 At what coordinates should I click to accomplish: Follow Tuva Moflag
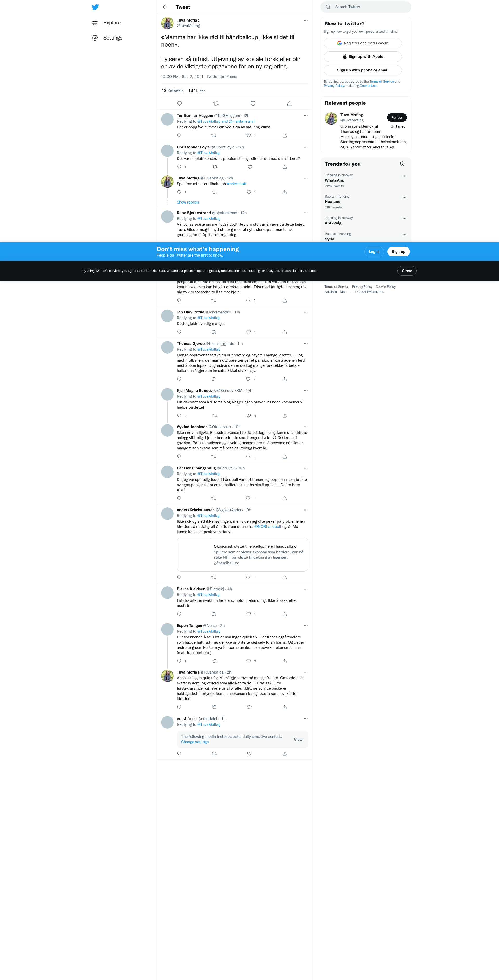[x=397, y=117]
